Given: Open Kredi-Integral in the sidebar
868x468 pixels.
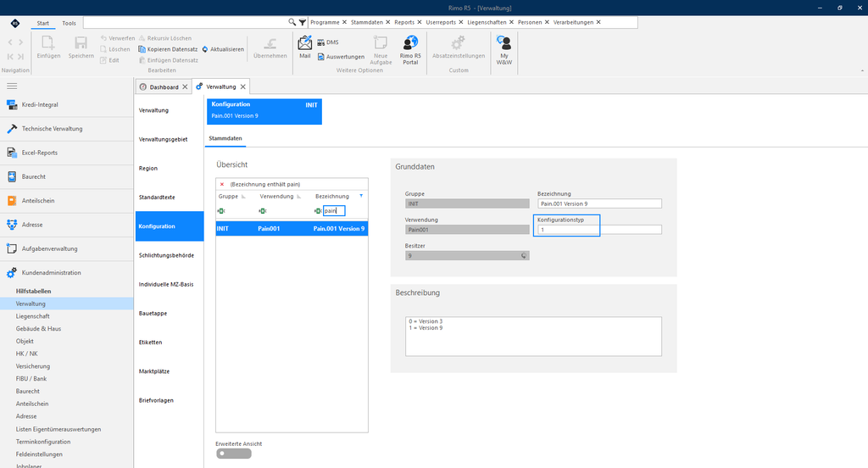Looking at the screenshot, I should click(66, 104).
